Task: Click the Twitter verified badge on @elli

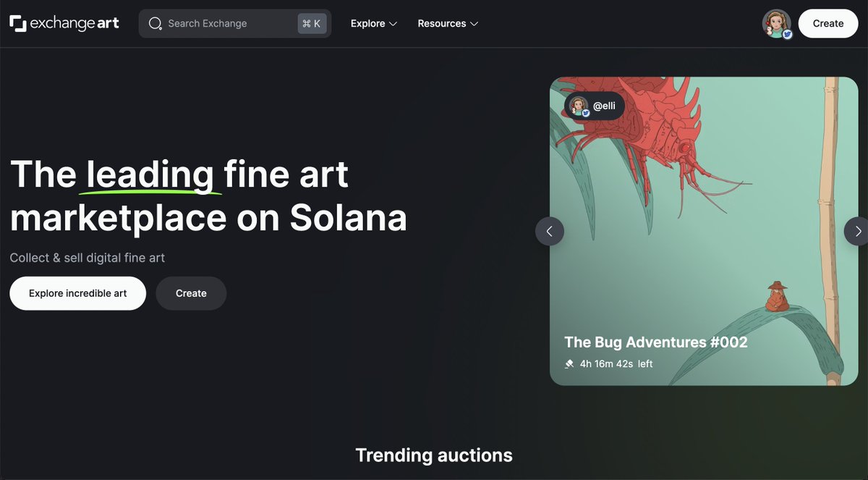Action: point(584,113)
